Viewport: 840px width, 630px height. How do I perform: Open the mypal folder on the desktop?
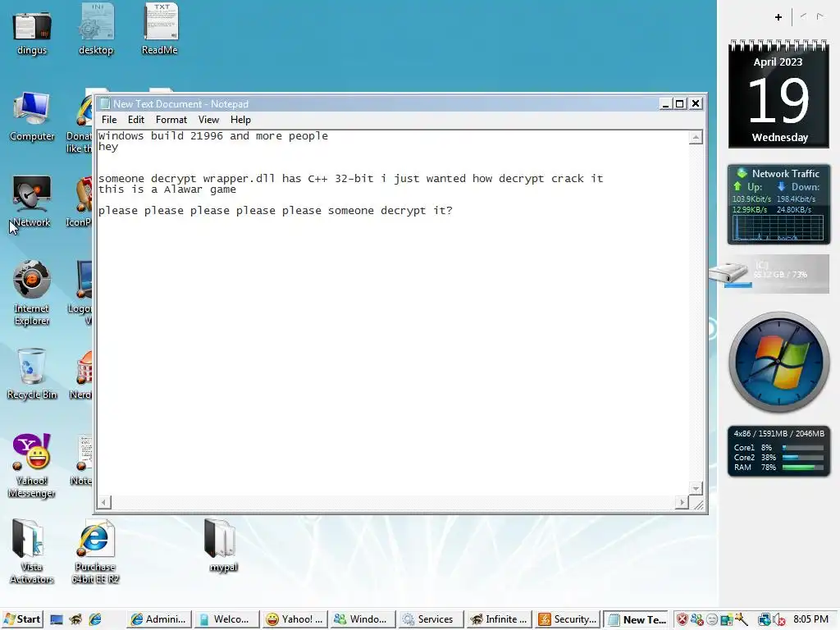(221, 546)
